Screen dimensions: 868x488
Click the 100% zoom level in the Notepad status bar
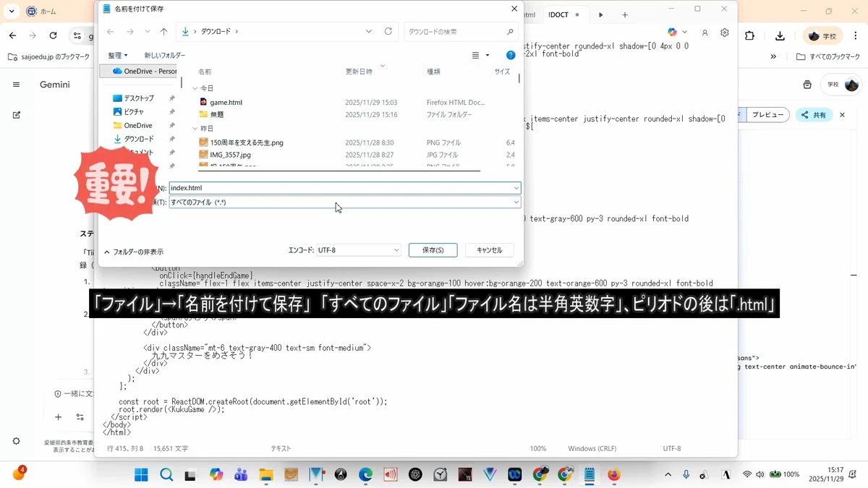[538, 449]
